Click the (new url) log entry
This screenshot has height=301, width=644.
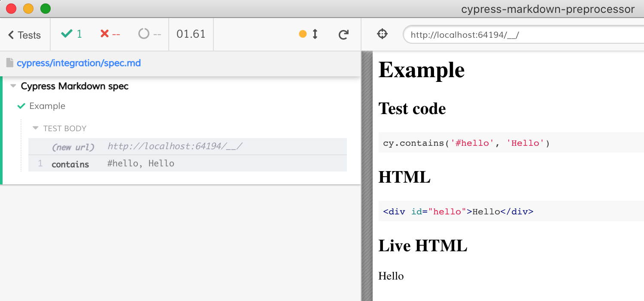[187, 147]
